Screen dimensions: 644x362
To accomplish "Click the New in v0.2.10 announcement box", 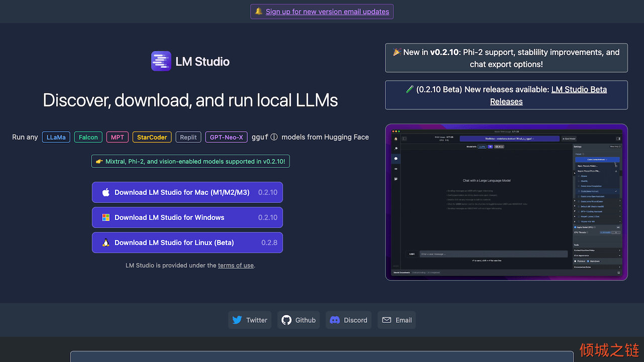I will [x=507, y=58].
